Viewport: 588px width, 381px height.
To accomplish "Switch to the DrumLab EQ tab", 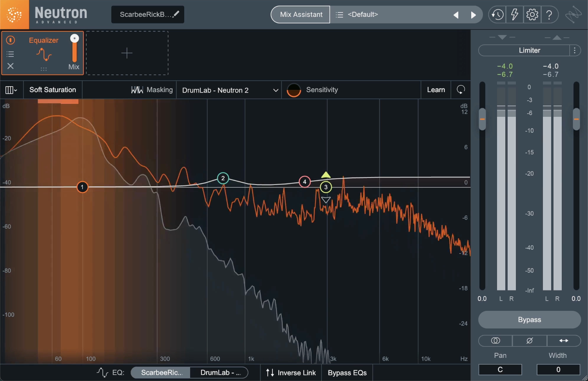I will [x=220, y=372].
